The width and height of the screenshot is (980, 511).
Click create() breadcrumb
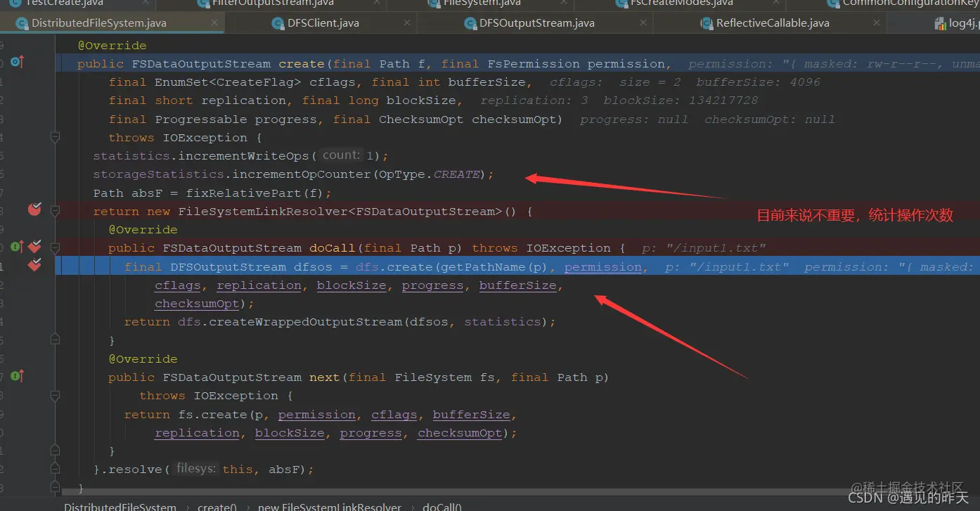click(x=217, y=507)
